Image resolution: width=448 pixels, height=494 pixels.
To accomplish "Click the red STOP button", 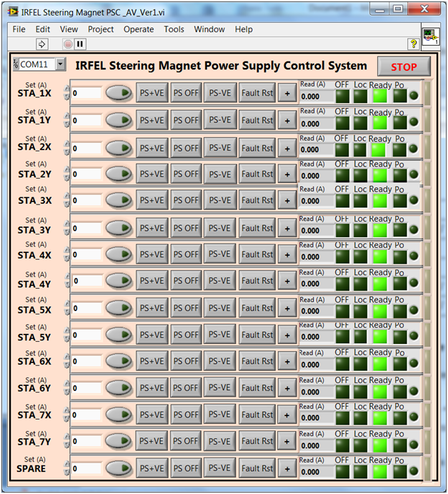I will (x=404, y=66).
